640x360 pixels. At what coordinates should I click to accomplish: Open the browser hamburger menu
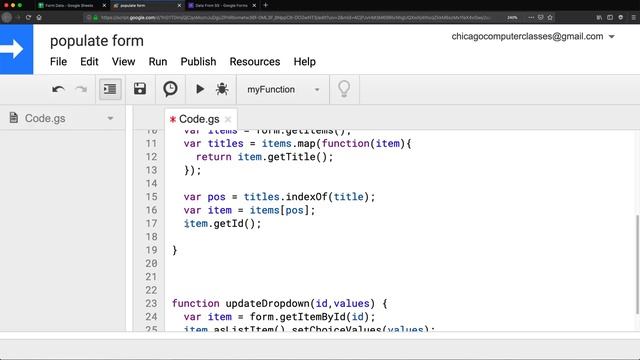point(633,18)
